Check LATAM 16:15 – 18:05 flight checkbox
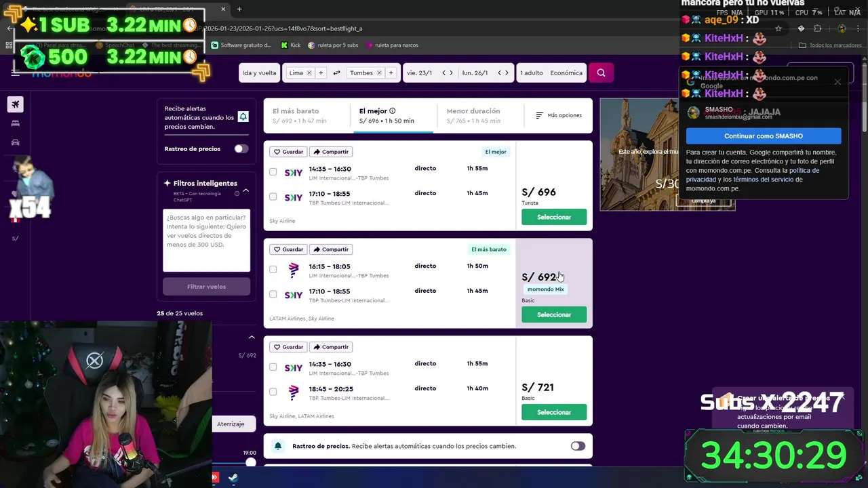The image size is (868, 488). (x=273, y=270)
